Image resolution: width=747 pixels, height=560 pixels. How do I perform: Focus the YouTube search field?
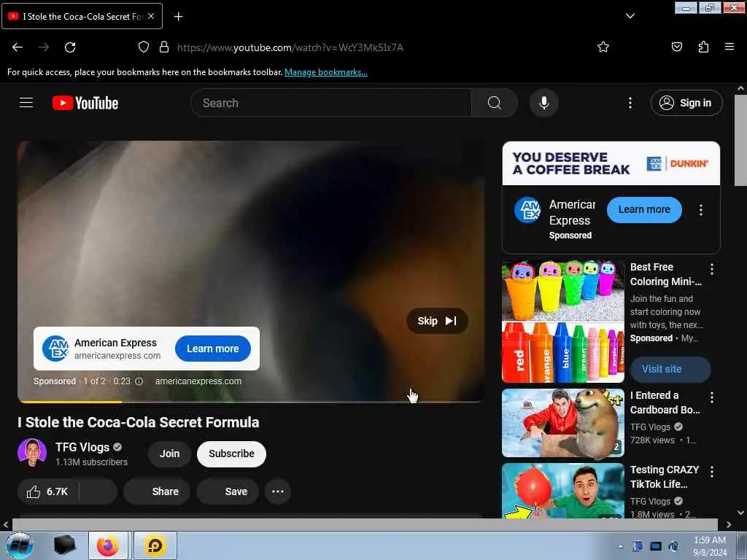[x=330, y=103]
